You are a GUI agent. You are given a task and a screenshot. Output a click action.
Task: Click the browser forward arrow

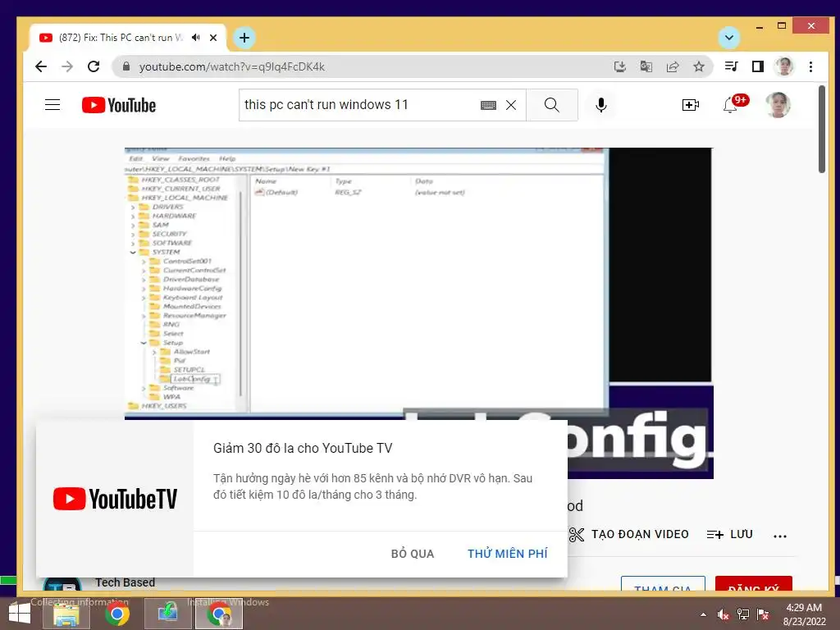[67, 66]
